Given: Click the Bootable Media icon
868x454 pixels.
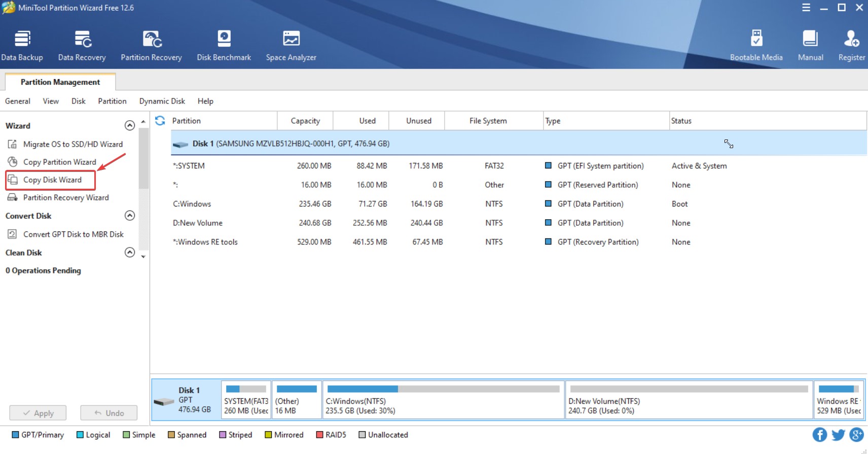Looking at the screenshot, I should point(756,39).
